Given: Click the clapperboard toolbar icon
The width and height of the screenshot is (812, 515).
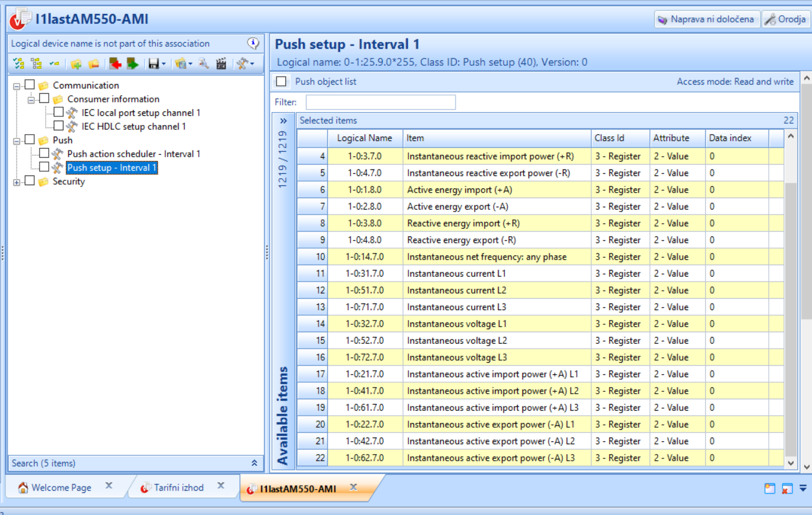Looking at the screenshot, I should [221, 63].
